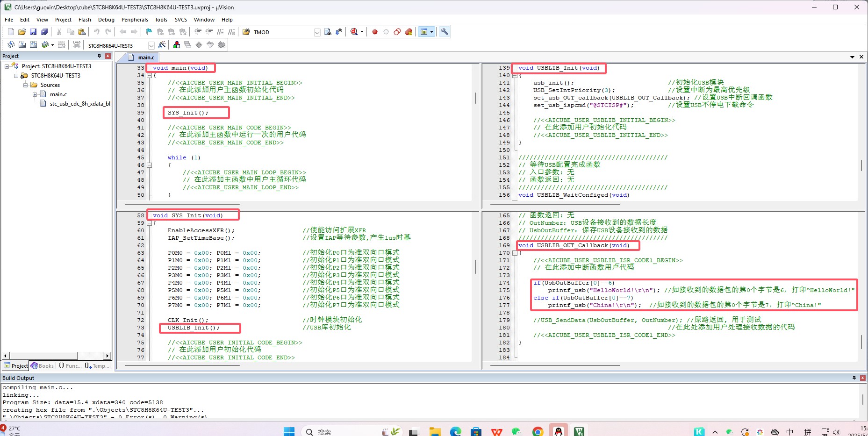Click the Manage Project Items colored blocks icon

click(177, 45)
